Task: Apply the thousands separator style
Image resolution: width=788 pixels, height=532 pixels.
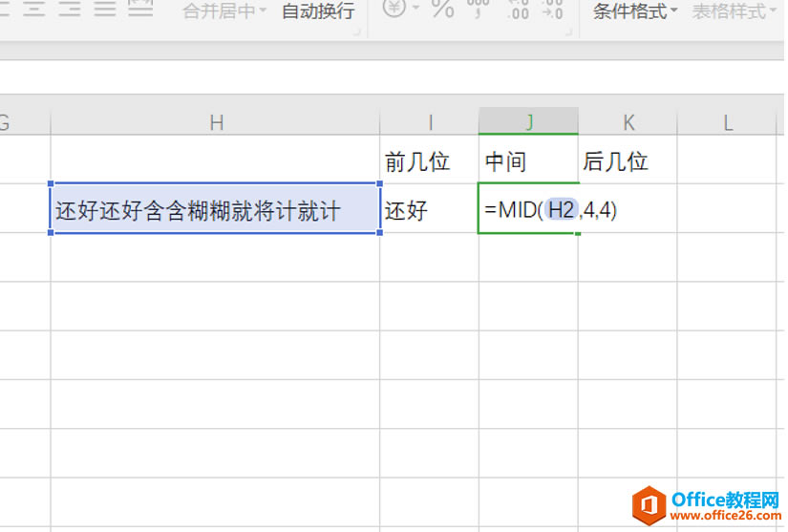Action: pyautogui.click(x=478, y=9)
